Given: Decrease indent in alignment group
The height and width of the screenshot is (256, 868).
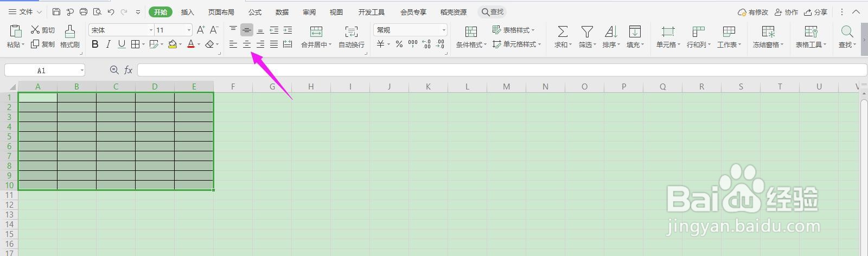Looking at the screenshot, I should 274,30.
